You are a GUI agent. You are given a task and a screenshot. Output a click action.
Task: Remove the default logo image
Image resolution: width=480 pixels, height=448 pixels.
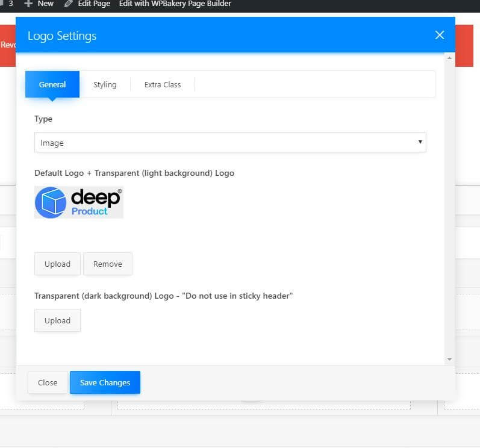(108, 264)
